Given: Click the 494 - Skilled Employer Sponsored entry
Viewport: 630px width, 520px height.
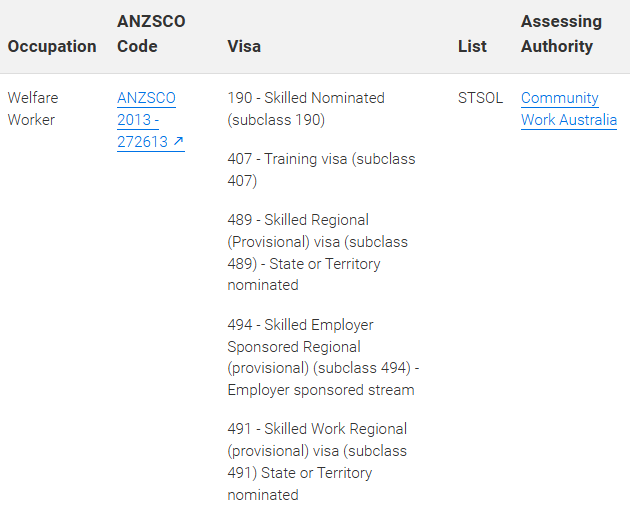Looking at the screenshot, I should pos(300,325).
